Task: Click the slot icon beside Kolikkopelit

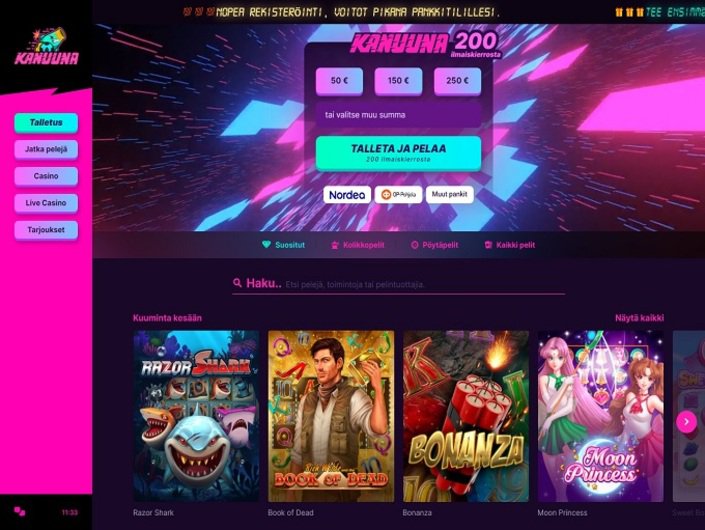Action: 335,245
